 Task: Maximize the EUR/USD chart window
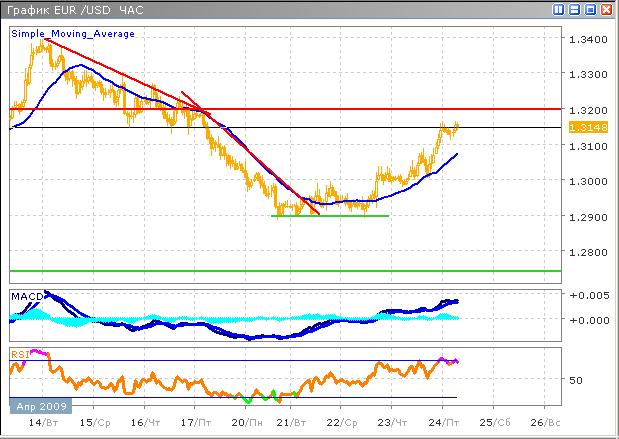[590, 9]
